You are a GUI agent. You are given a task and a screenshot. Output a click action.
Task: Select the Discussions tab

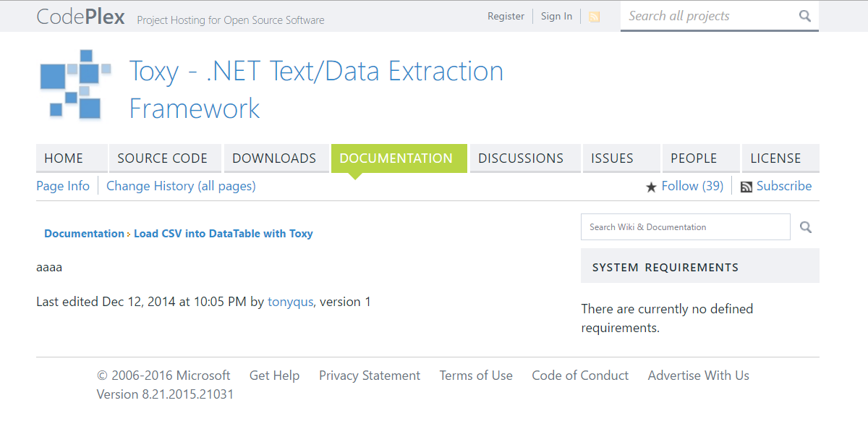pos(521,158)
